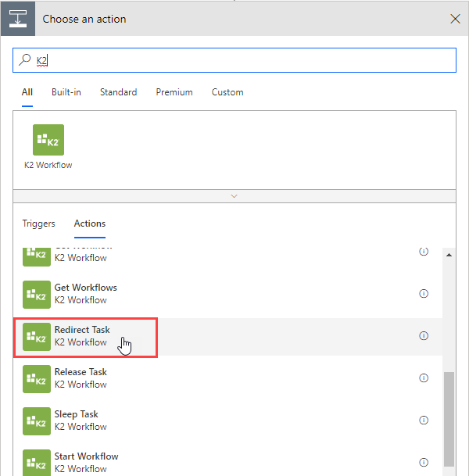The image size is (469, 476).
Task: Click the search magnifier icon
Action: (26, 59)
